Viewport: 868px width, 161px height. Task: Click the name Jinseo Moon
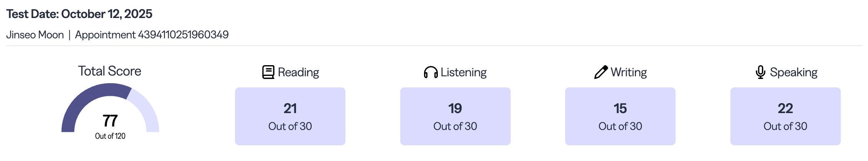click(x=35, y=35)
